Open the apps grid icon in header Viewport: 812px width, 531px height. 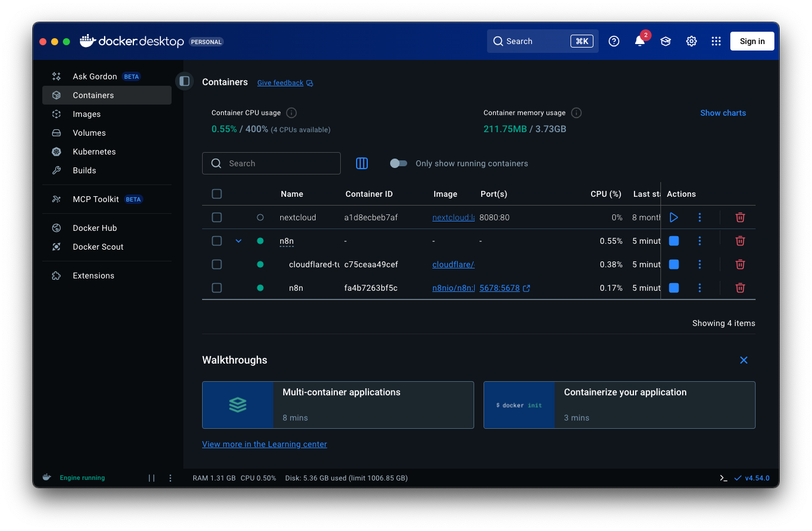[716, 41]
